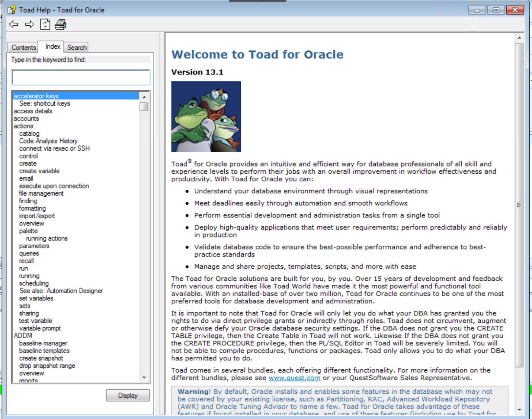Open the Search tab

tap(77, 48)
